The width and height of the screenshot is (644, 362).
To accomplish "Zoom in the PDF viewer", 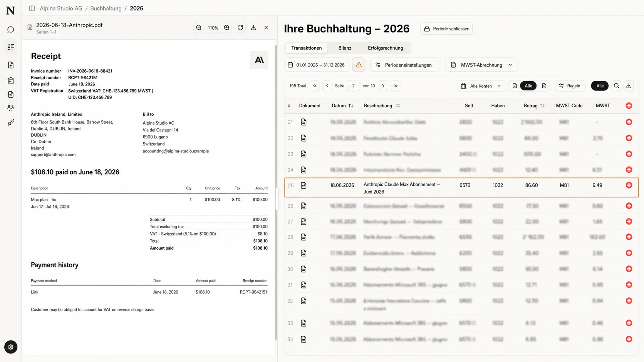I will (227, 28).
